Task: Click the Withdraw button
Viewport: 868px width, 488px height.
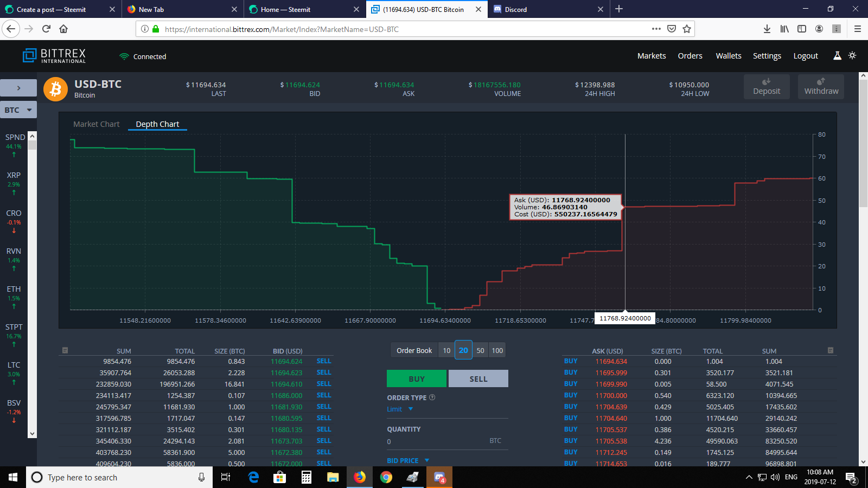Action: pos(821,87)
